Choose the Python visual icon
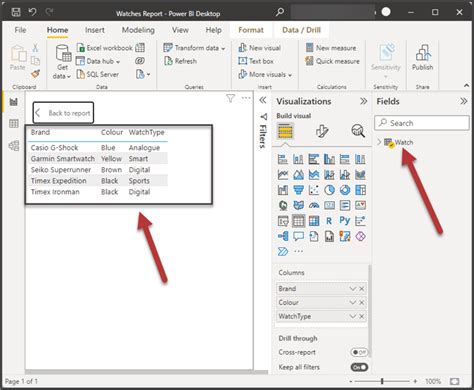Screen dimensions: 474x390 coord(345,221)
